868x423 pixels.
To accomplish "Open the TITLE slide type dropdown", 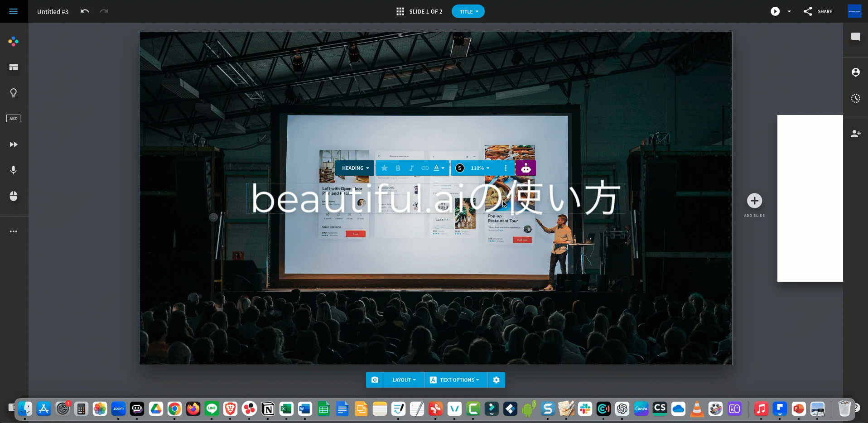I will tap(468, 12).
